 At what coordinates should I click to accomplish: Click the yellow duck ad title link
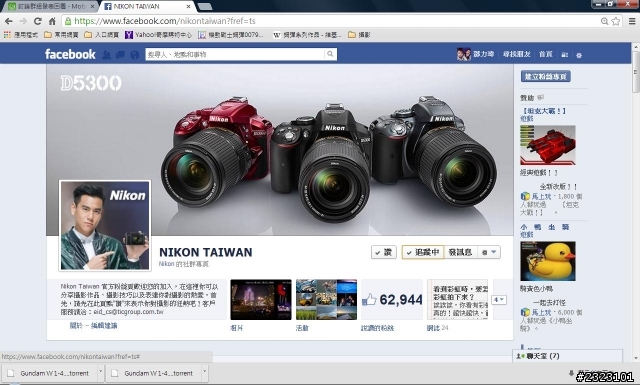click(x=544, y=227)
